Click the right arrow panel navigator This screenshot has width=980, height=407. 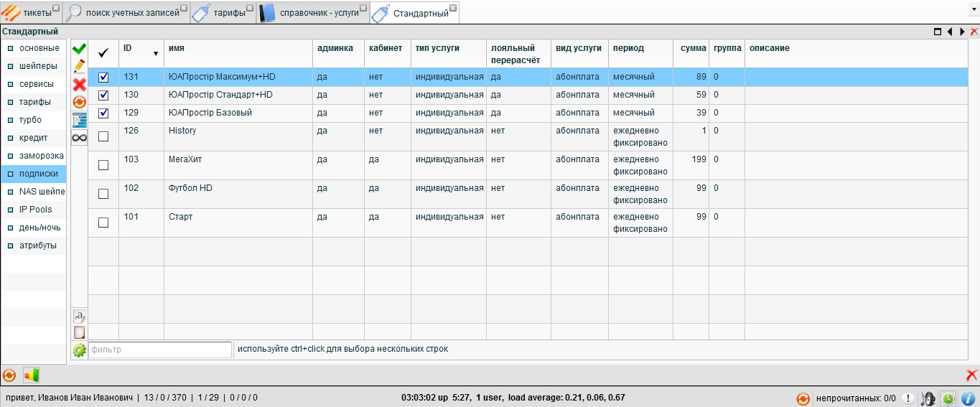[x=962, y=32]
